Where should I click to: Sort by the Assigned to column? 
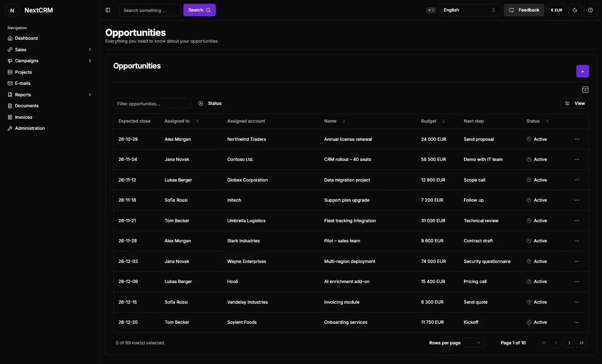coord(182,121)
